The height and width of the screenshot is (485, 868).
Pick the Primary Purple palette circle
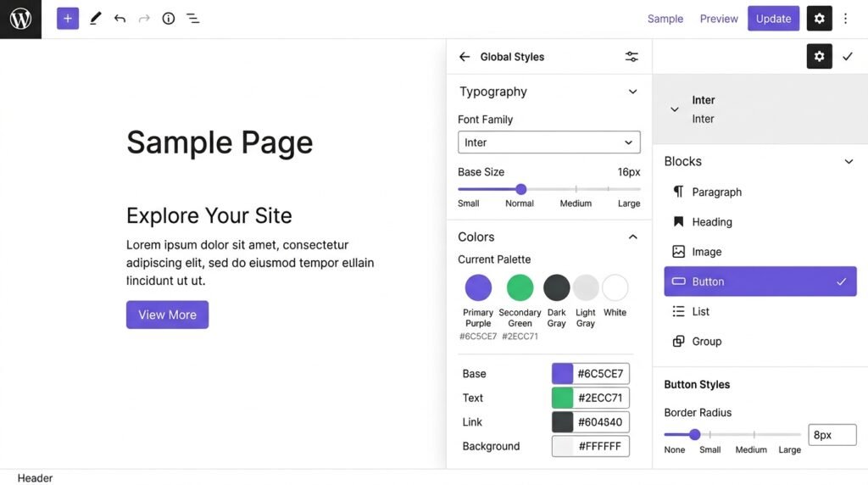coord(478,287)
